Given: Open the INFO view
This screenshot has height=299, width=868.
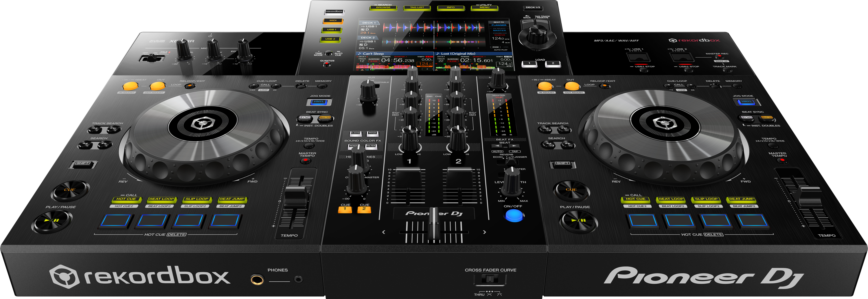Looking at the screenshot, I should [450, 8].
